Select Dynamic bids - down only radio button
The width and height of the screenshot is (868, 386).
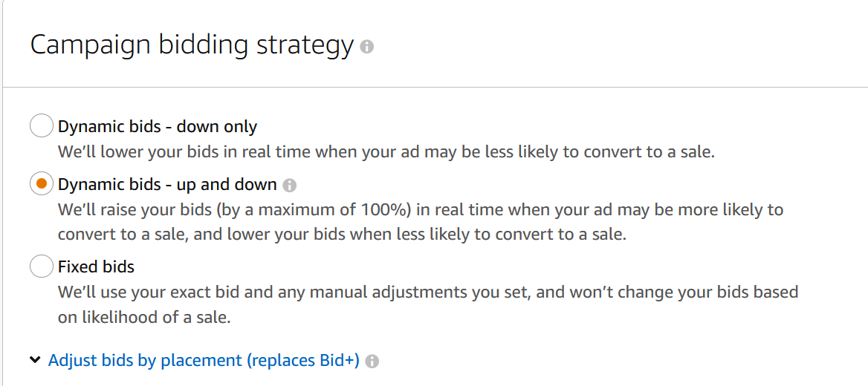[41, 126]
